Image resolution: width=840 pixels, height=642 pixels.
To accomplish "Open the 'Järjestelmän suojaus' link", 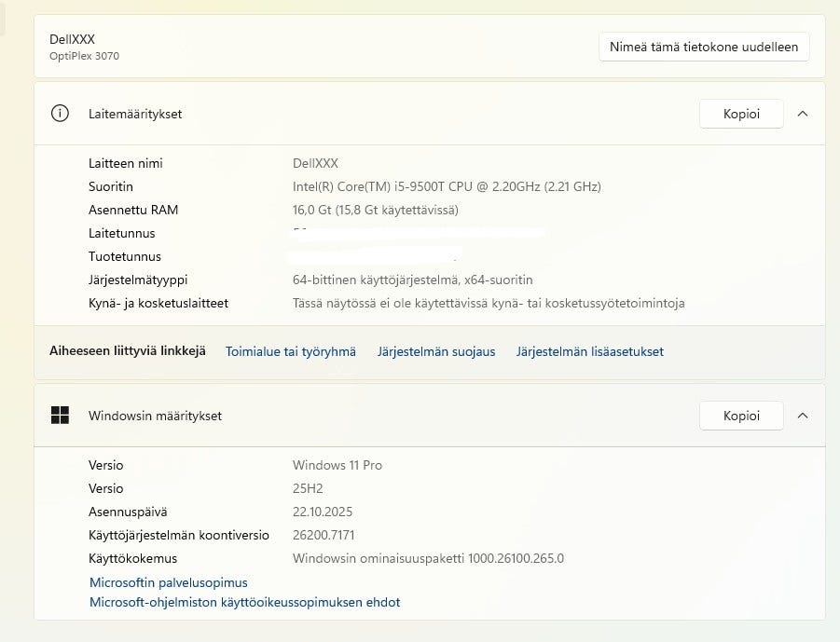I will [x=436, y=351].
